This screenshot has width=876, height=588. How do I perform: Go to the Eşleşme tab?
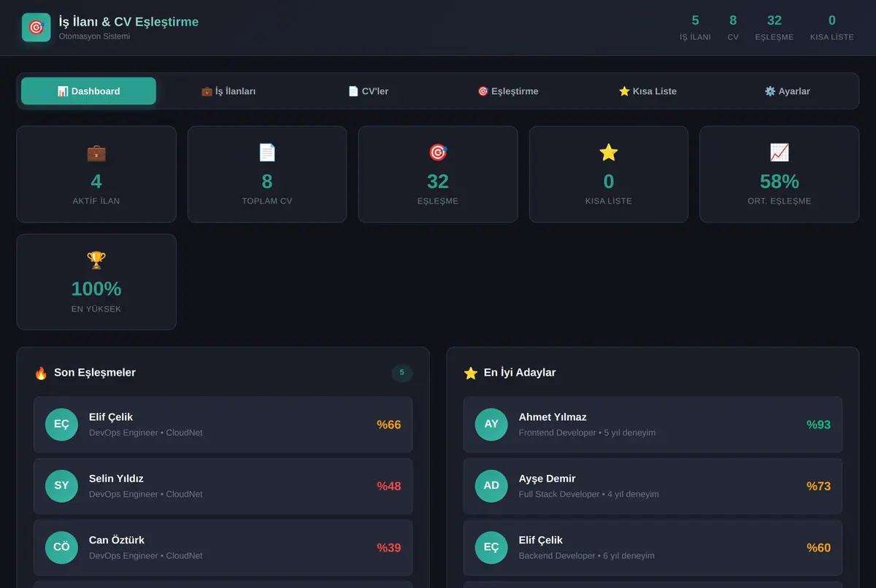point(508,91)
